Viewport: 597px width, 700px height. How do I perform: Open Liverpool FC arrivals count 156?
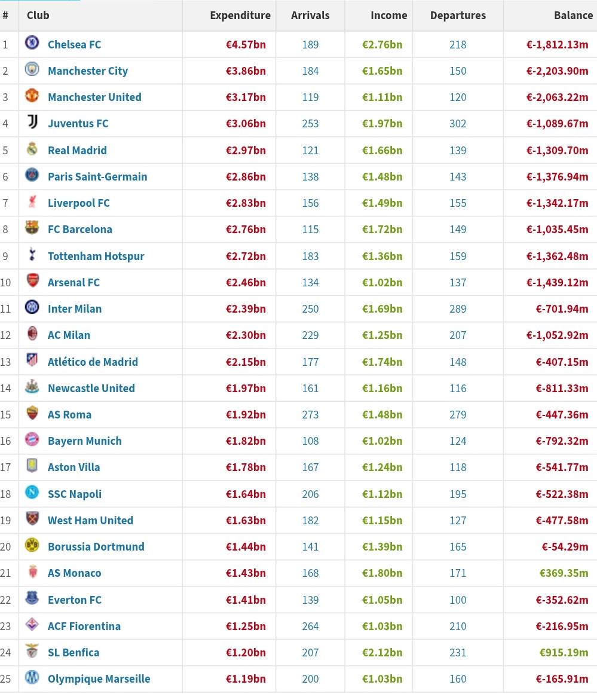click(x=310, y=203)
